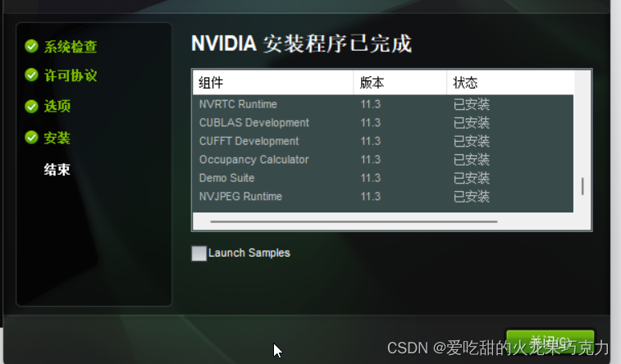Click version 11.3 of NVRTC Runtime
Image resolution: width=621 pixels, height=364 pixels.
click(x=370, y=104)
